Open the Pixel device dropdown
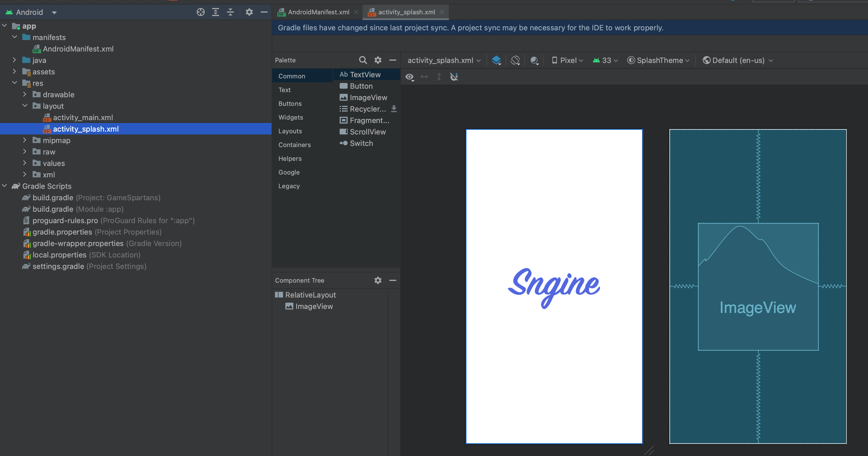 click(568, 60)
